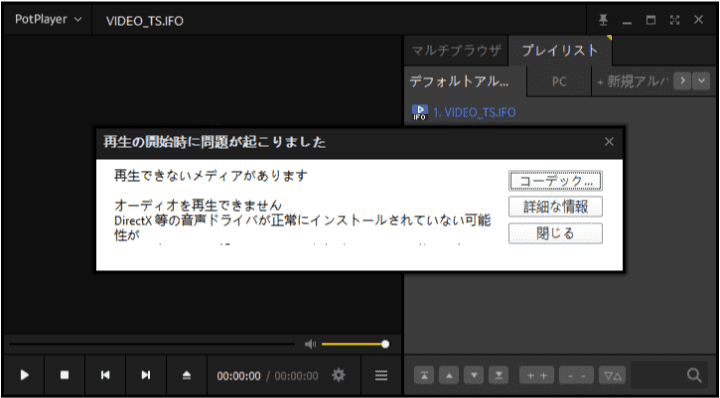Move playlist item to top icon
720x398 pixels.
point(424,375)
